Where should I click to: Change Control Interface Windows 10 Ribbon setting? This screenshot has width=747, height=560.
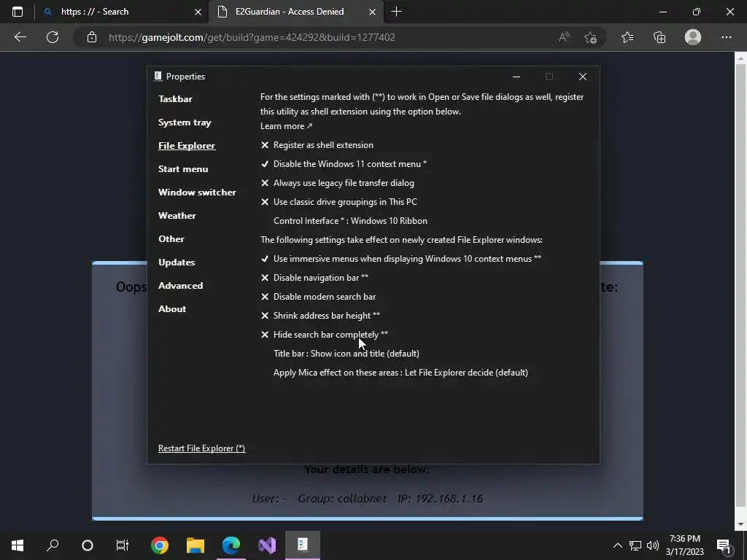pos(350,221)
